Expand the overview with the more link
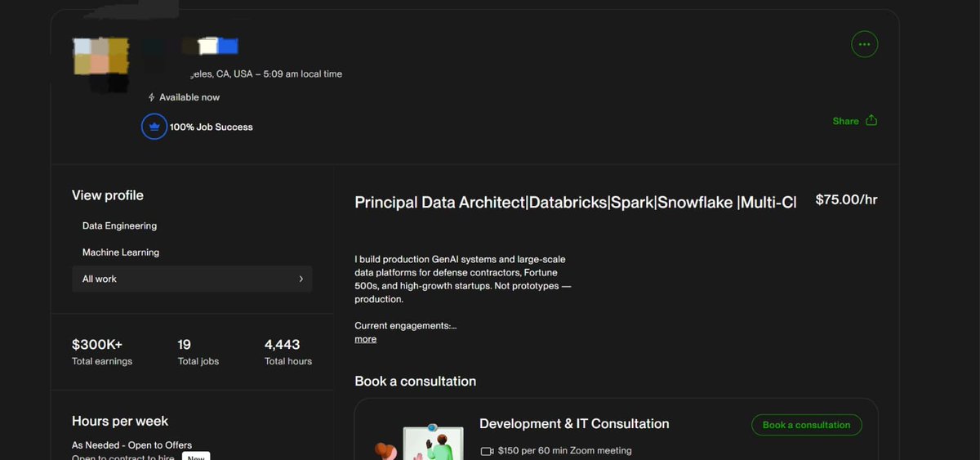 point(365,339)
